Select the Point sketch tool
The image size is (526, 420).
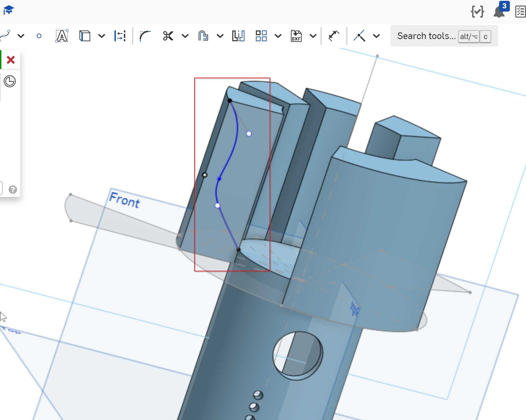39,36
